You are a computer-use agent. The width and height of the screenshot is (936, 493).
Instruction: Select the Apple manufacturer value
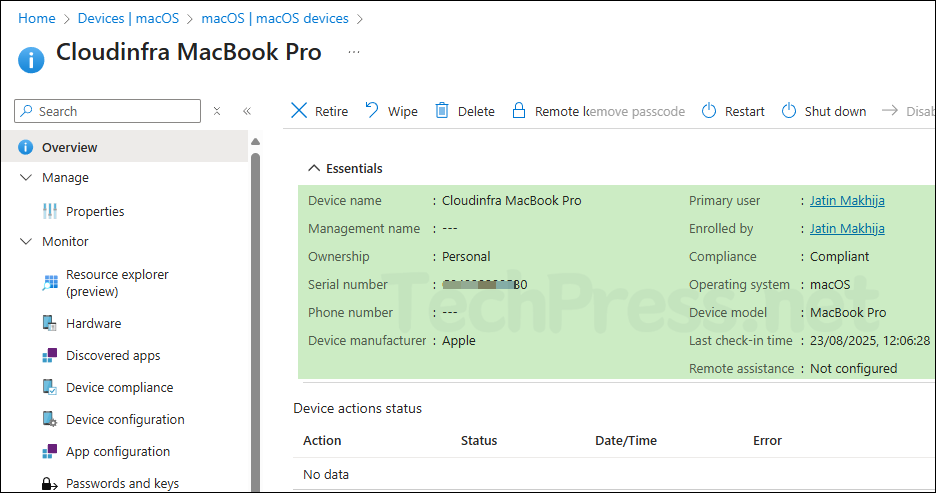458,341
